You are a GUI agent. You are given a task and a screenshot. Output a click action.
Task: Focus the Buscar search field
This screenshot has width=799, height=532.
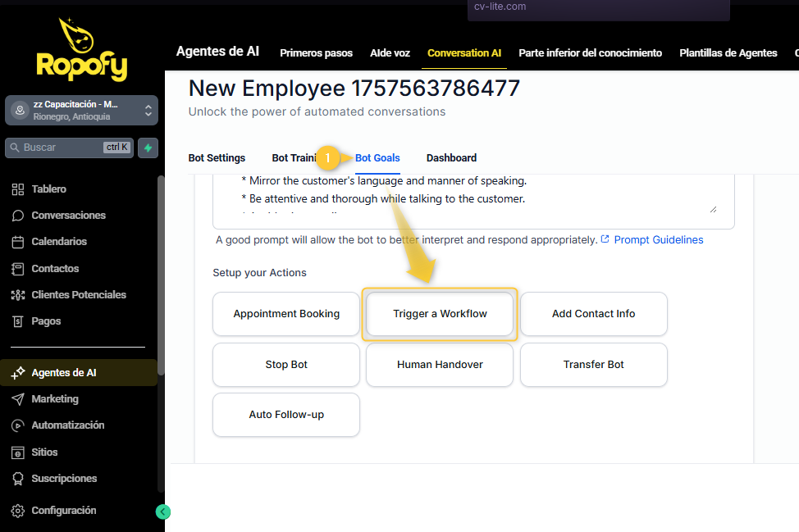coord(69,148)
